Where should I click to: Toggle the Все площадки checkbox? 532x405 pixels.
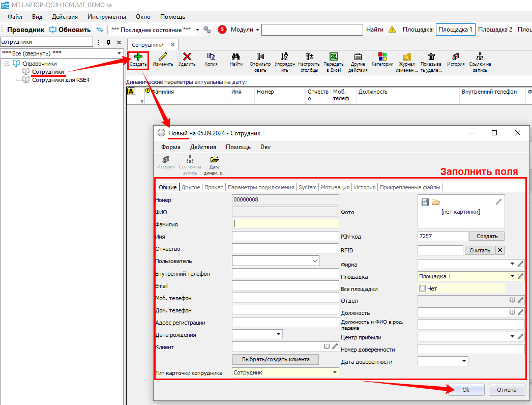422,288
